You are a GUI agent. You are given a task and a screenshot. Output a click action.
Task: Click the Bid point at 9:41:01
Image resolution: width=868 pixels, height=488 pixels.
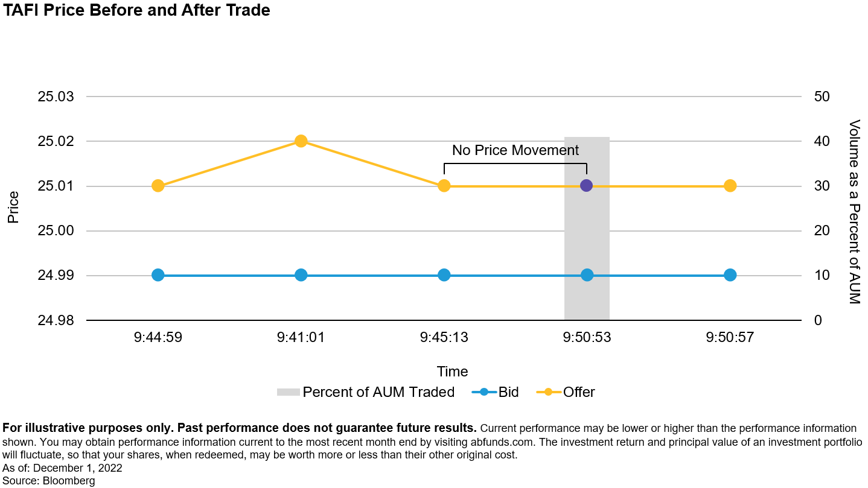point(301,275)
